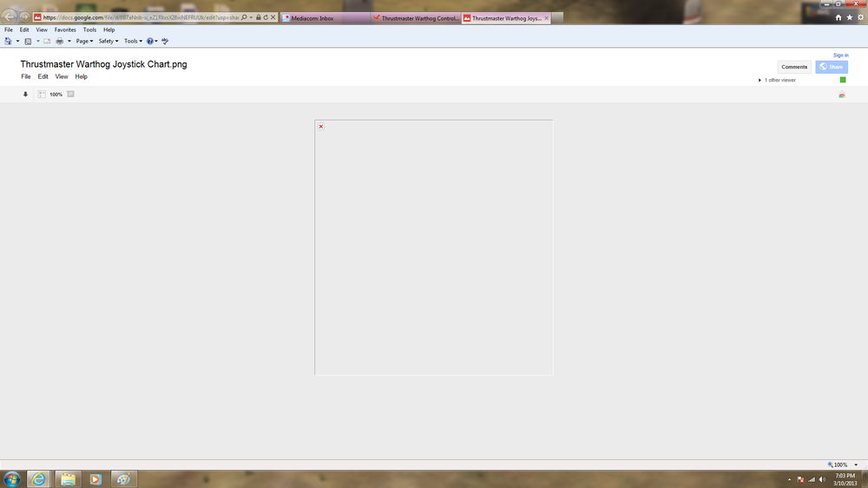Open the address bar autocomplete dropdown arrow
Screen dimensions: 868x488
click(251, 17)
